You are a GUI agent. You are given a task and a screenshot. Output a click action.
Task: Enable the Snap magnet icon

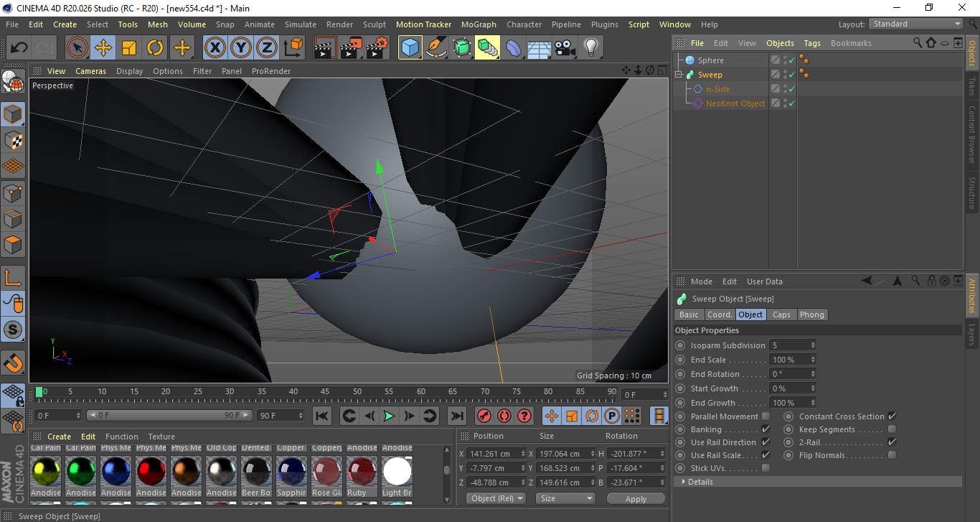[x=13, y=363]
